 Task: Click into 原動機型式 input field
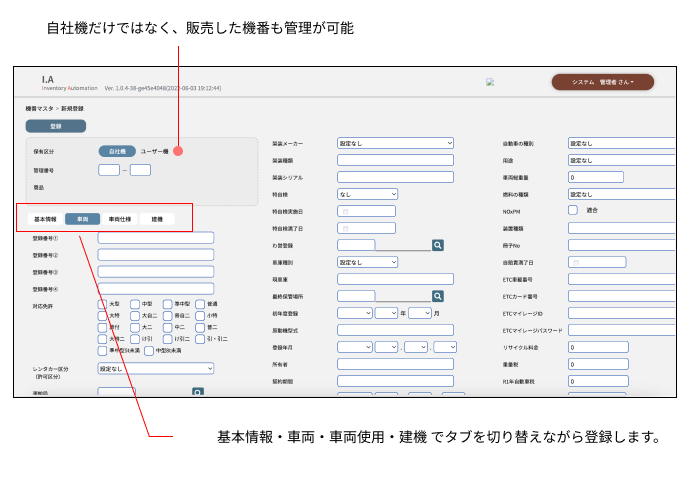click(395, 330)
